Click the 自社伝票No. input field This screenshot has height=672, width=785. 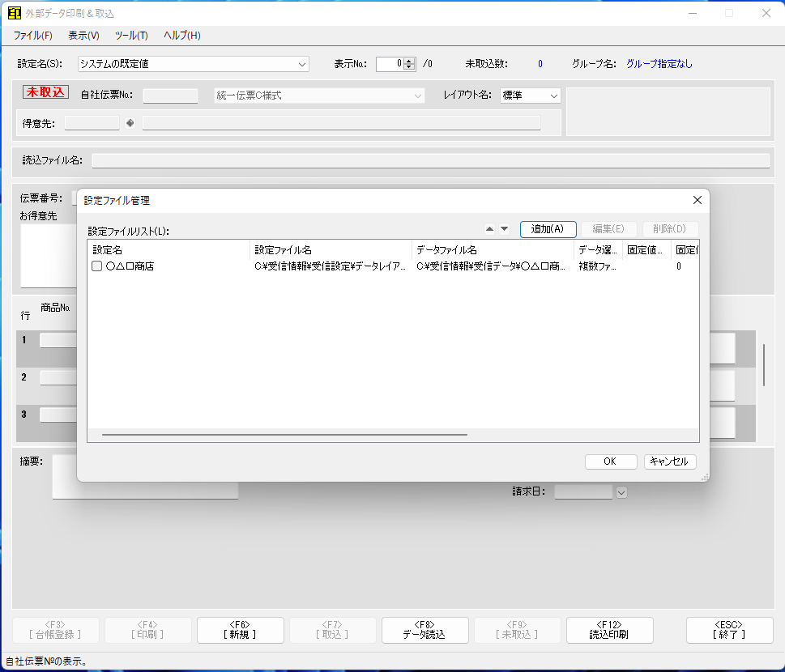coord(170,96)
